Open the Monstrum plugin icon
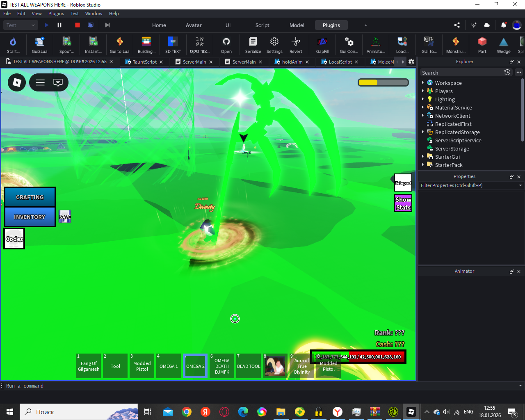The width and height of the screenshot is (525, 420). tap(456, 45)
